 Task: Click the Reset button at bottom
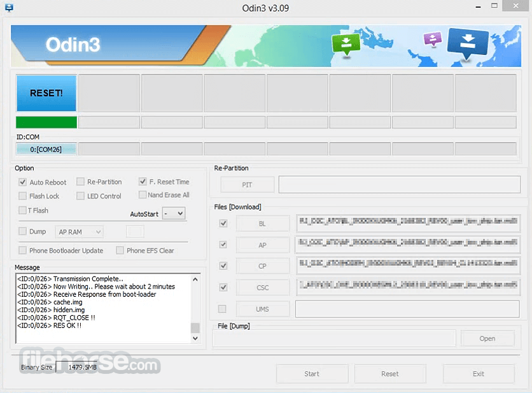[390, 374]
